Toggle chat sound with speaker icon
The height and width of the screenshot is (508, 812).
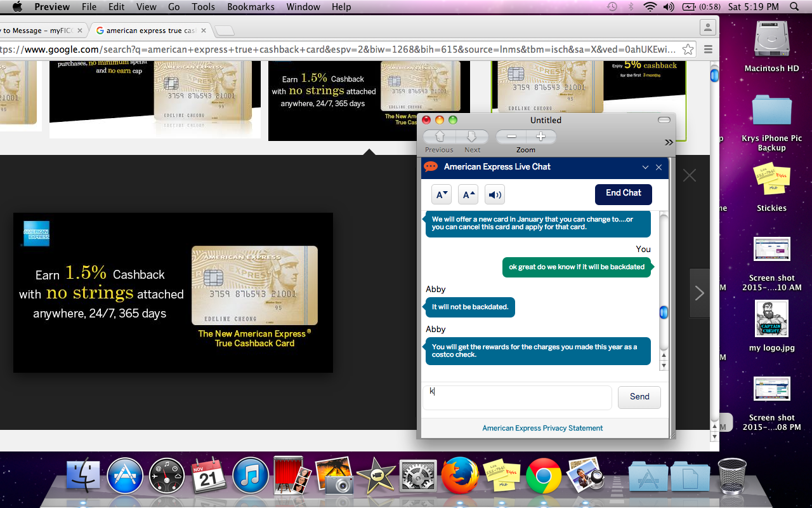pyautogui.click(x=495, y=195)
